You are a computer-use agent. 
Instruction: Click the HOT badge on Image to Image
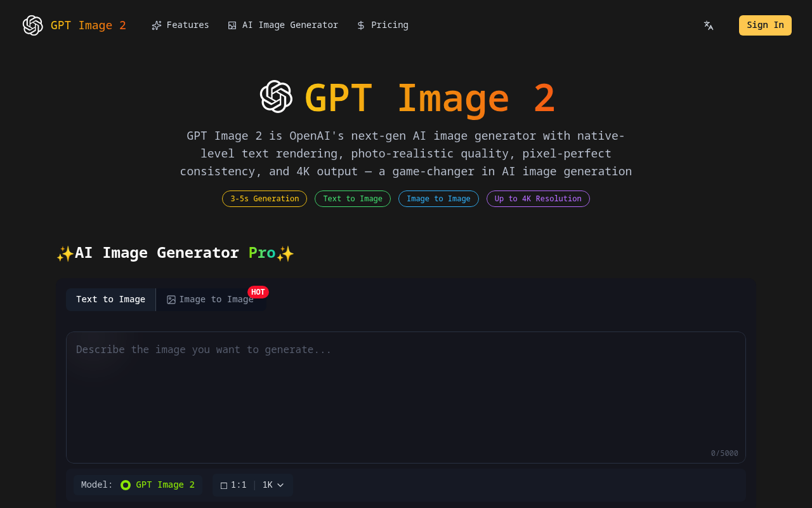(259, 291)
